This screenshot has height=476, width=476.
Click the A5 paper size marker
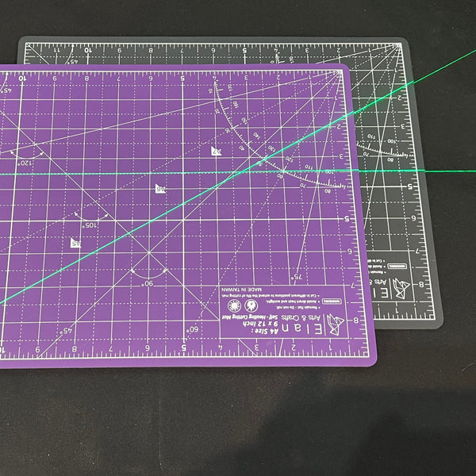coord(76,244)
